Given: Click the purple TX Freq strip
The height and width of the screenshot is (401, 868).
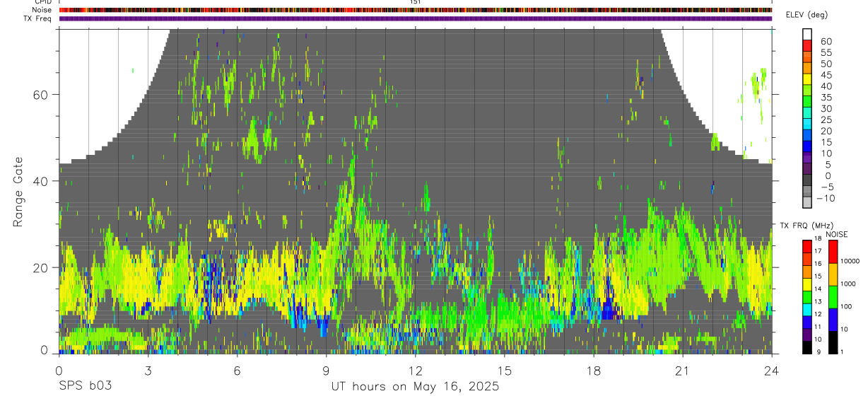Looking at the screenshot, I should [416, 18].
